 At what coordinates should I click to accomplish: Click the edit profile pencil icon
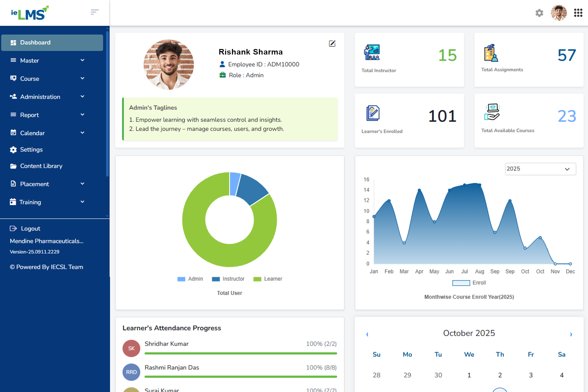(332, 43)
